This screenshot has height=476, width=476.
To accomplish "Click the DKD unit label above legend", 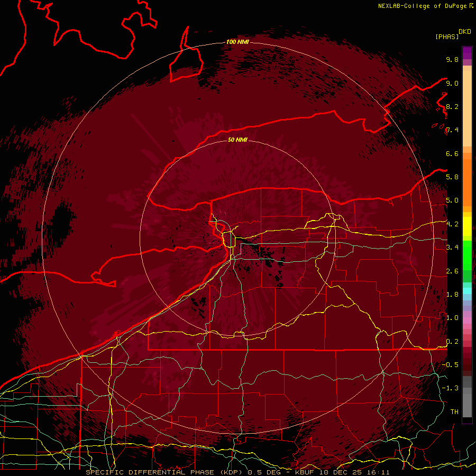I will click(465, 32).
